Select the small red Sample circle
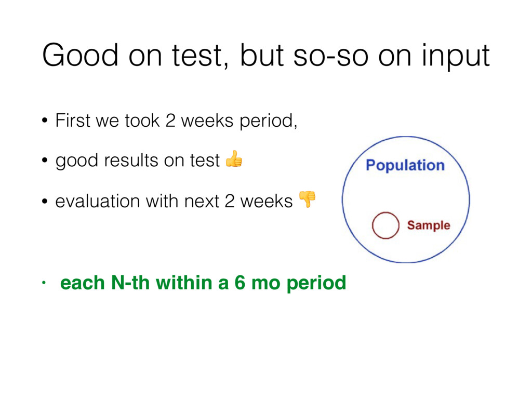This screenshot has width=532, height=399. 385,225
